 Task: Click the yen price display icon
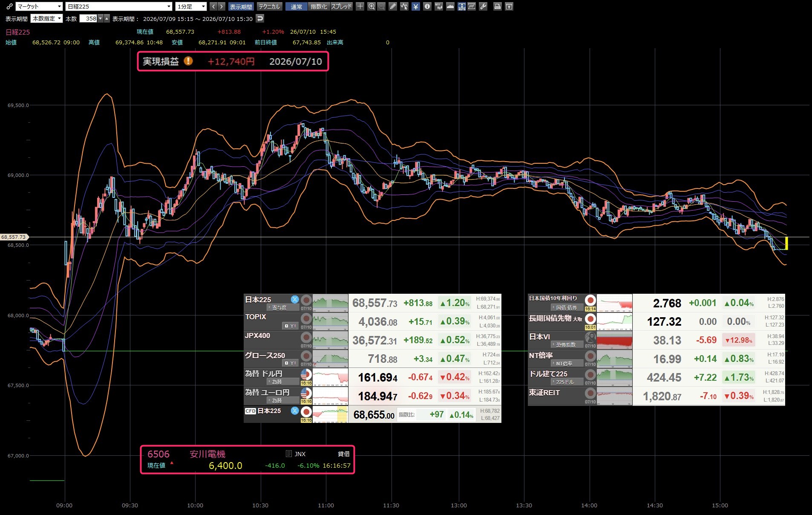pos(416,6)
